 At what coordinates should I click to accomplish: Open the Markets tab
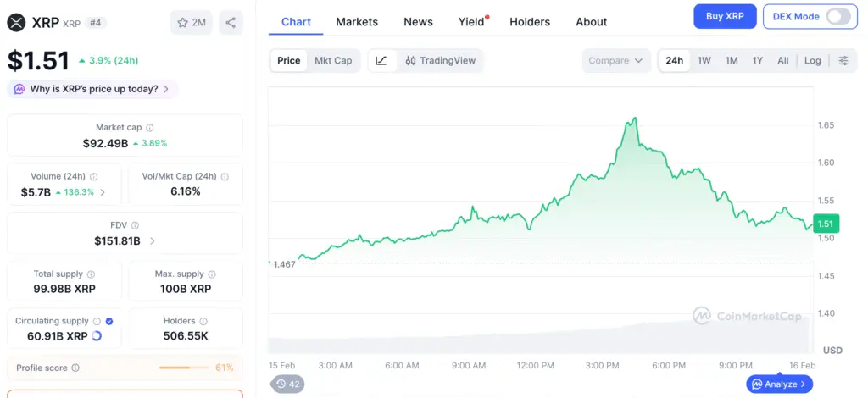357,22
